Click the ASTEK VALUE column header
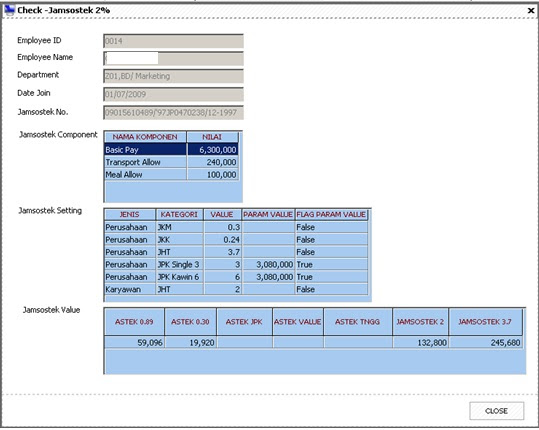Viewport: 539px width, 430px height. point(298,322)
